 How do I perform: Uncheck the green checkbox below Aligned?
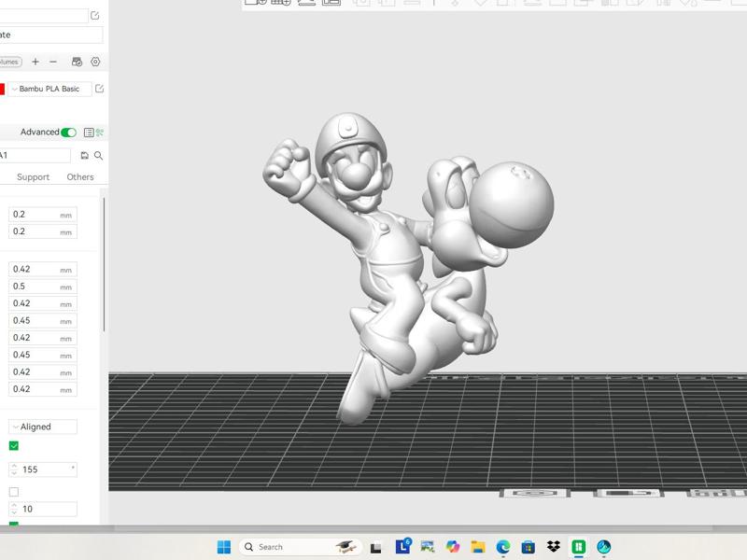pos(14,445)
